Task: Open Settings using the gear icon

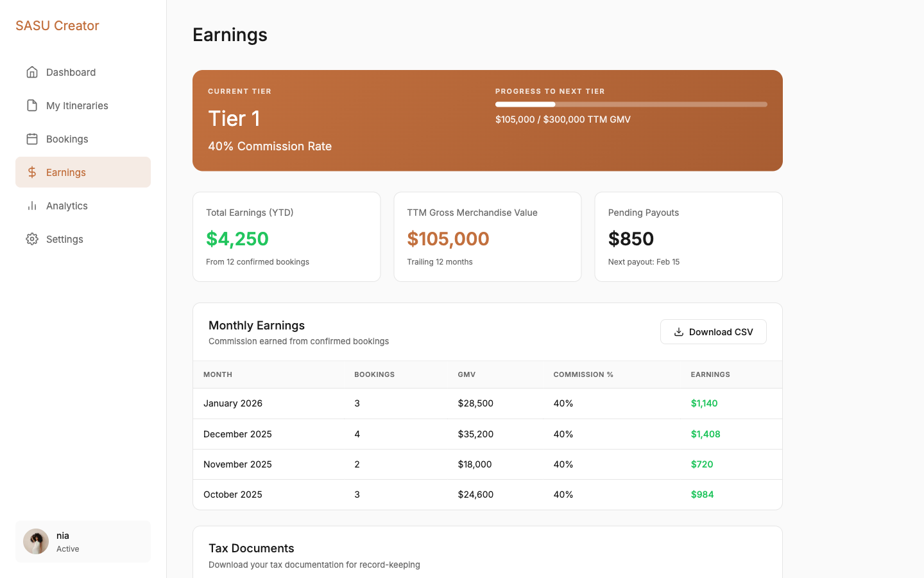Action: [x=32, y=239]
